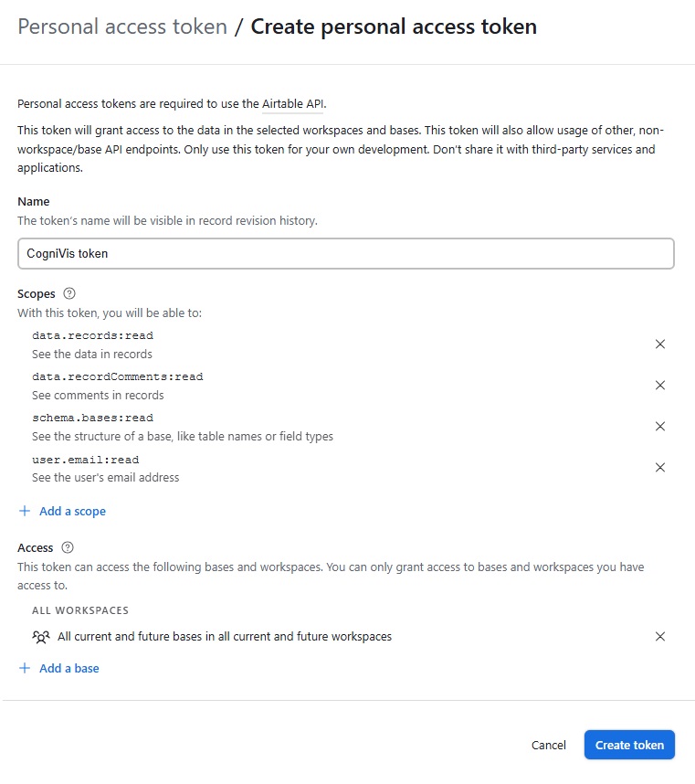Viewport: 695px width, 784px height.
Task: Cancel the token creation
Action: pos(549,745)
